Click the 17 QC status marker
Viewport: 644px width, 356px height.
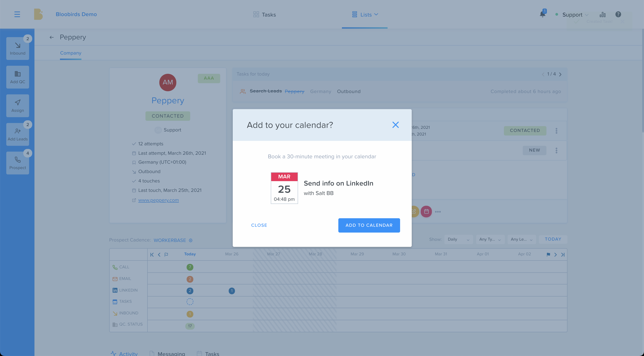pyautogui.click(x=190, y=326)
